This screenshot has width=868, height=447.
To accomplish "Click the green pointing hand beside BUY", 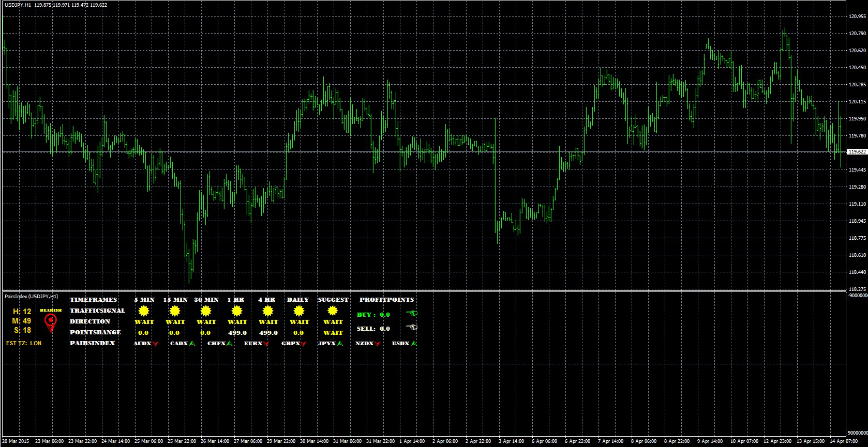I will pyautogui.click(x=412, y=313).
